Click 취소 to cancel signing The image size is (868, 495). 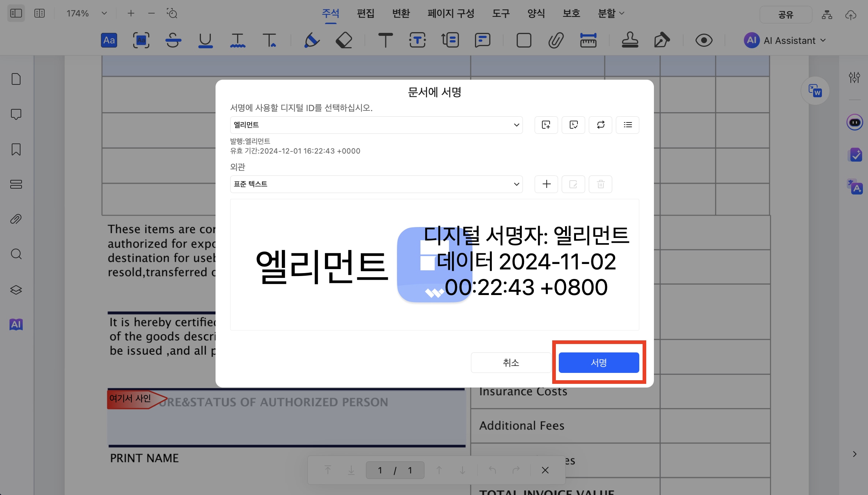(x=510, y=362)
